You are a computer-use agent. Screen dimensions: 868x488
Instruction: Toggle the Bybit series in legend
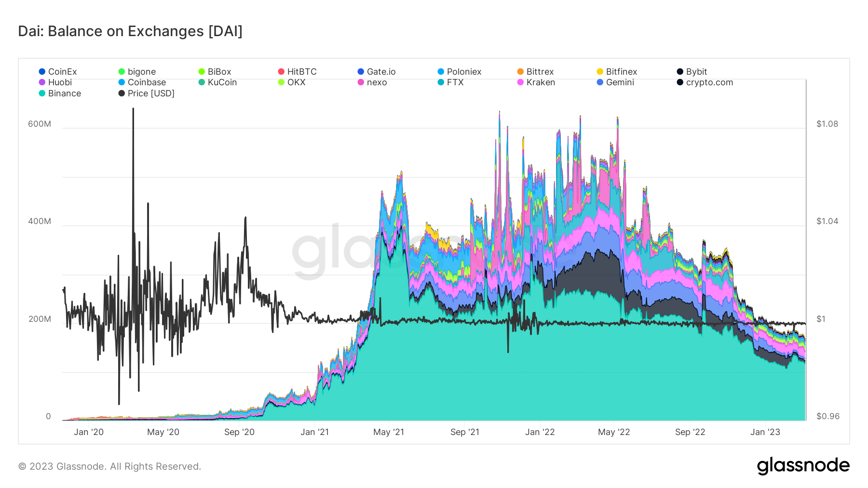[x=692, y=72]
